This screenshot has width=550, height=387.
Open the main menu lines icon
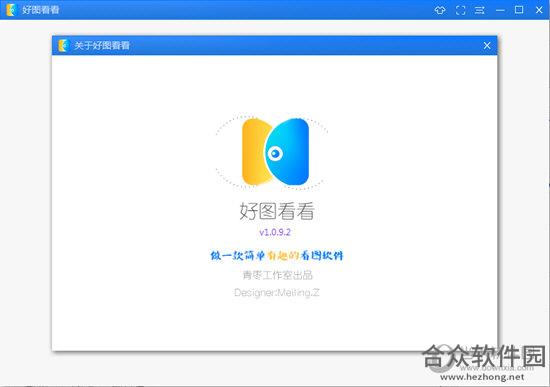(x=479, y=10)
